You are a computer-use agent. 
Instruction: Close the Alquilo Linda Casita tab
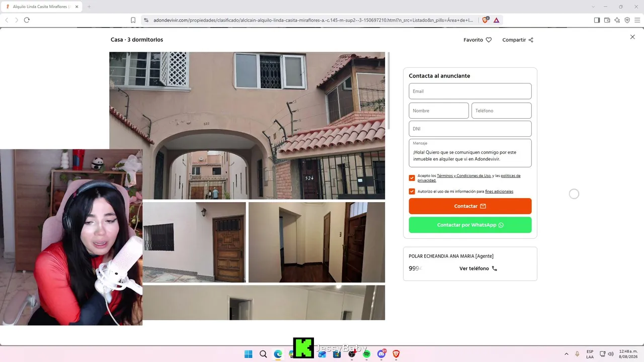(77, 7)
